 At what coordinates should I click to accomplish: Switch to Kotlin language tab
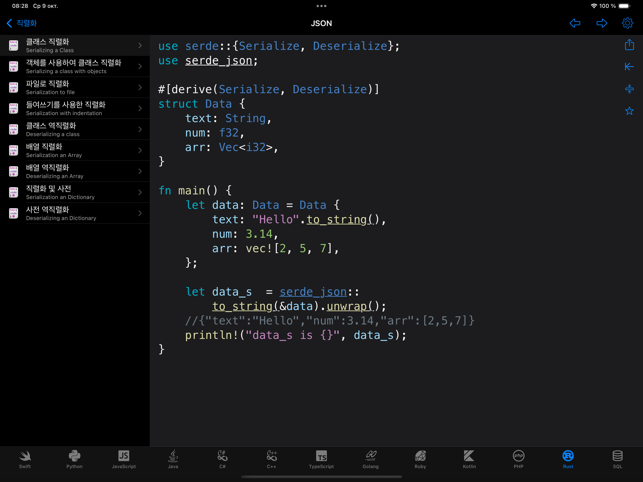pos(469,459)
